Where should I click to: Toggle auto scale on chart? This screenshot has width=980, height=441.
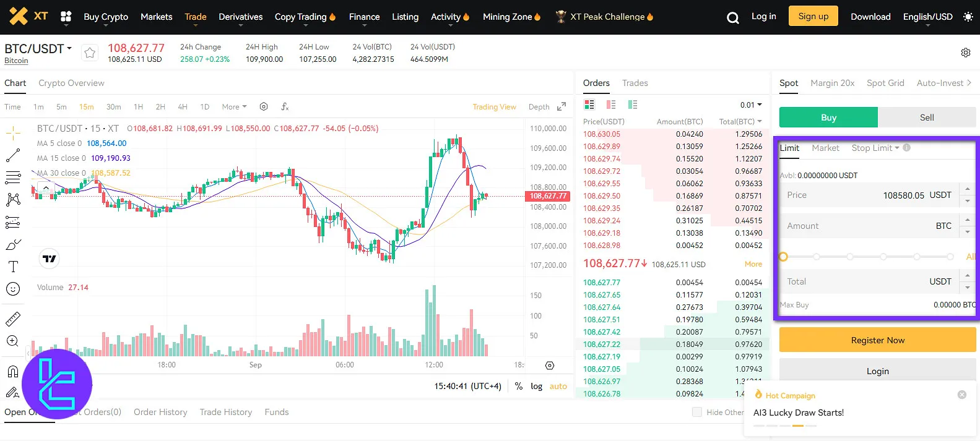(x=558, y=386)
